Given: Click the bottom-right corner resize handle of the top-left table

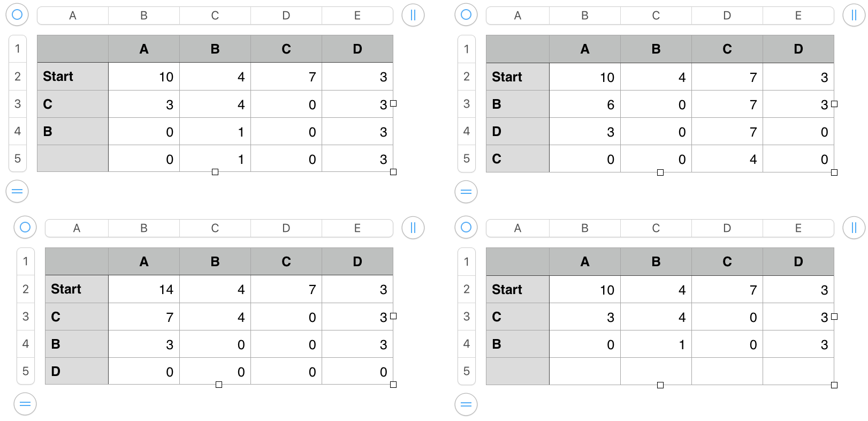Looking at the screenshot, I should [x=393, y=172].
